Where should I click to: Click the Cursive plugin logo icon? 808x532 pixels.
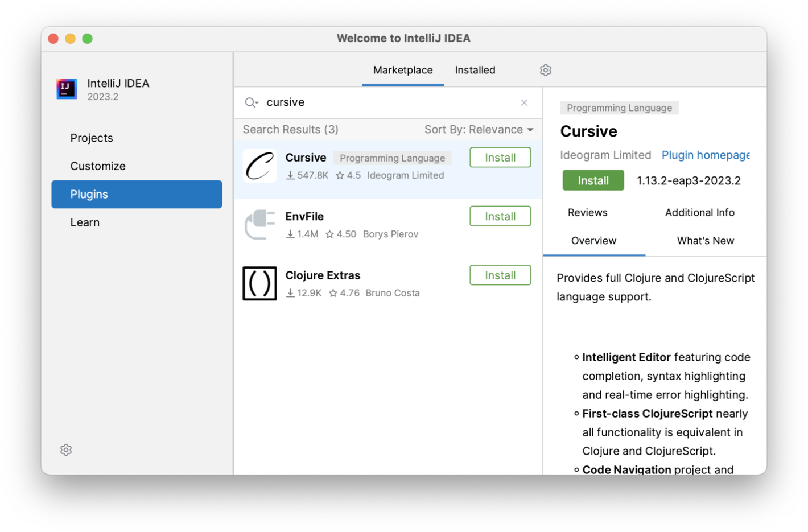259,166
